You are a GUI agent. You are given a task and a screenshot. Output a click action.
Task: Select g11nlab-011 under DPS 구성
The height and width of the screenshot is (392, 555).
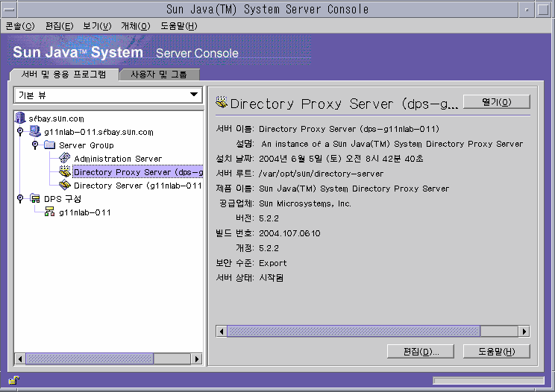click(85, 212)
